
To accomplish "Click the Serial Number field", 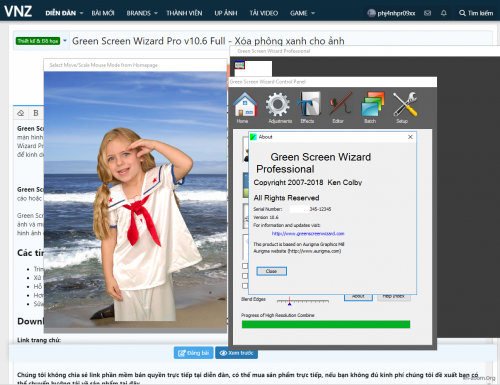I will (311, 209).
